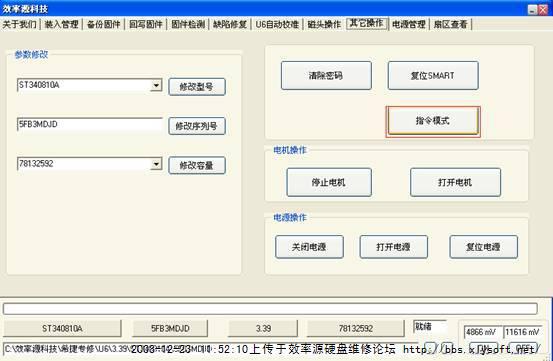
Task: Click the 78132592 text in the capacity combo box
Action: pos(36,164)
